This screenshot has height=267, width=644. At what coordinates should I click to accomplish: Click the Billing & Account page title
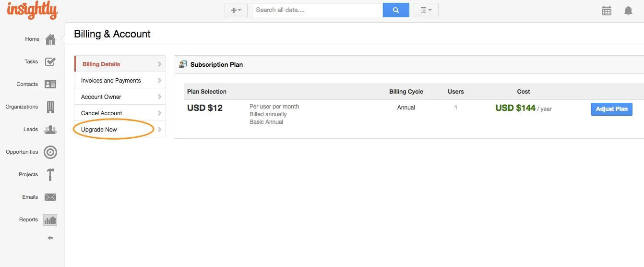pyautogui.click(x=112, y=34)
